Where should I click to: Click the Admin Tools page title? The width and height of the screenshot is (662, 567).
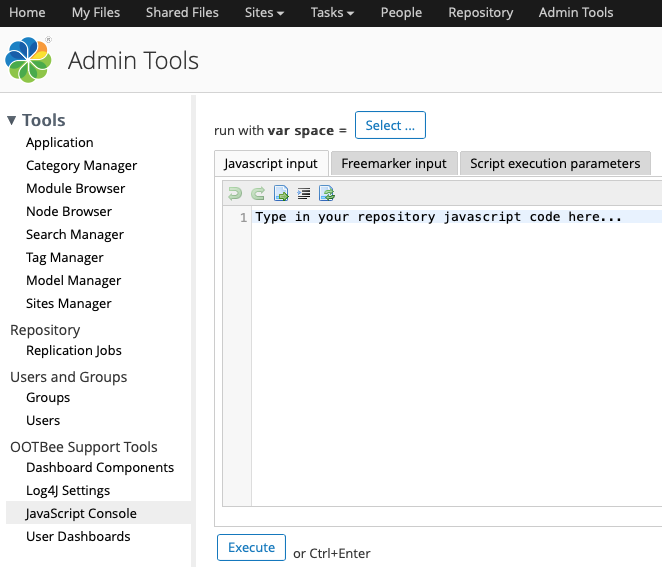coord(133,60)
